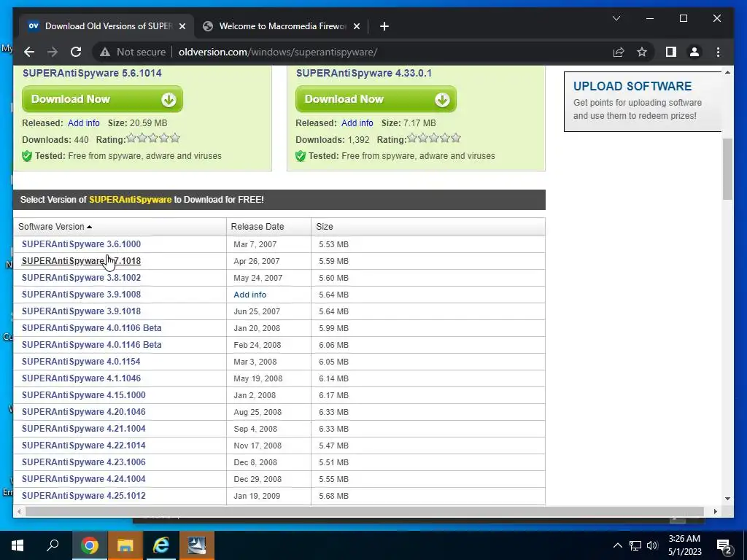Download SUPERAntiSpyware 4.33.0.1 now
The height and width of the screenshot is (560, 747).
click(376, 99)
